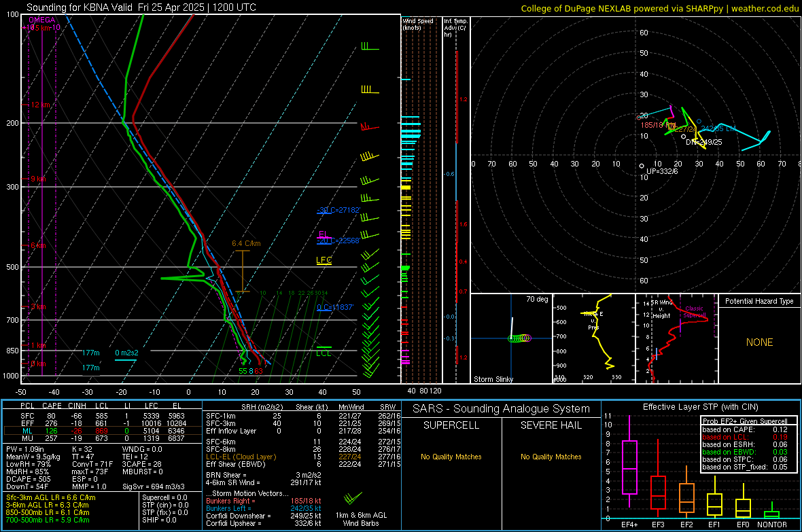Click the 'Wind Speed (knots)' panel header

tap(418, 24)
